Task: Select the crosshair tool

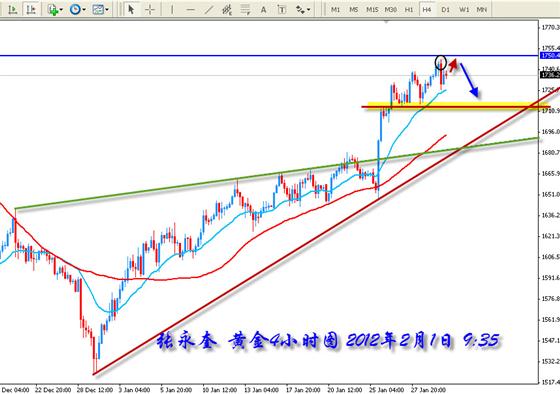Action: coord(150,10)
